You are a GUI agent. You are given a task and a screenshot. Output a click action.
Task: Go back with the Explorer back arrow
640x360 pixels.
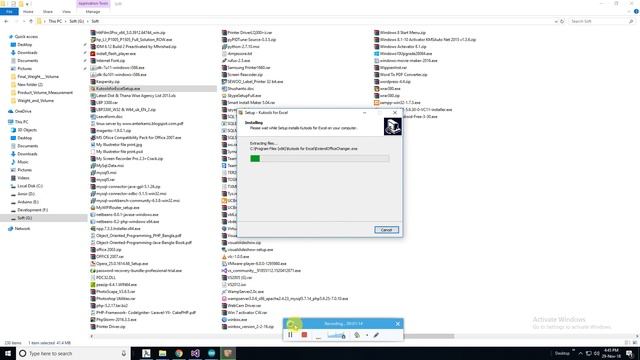coord(6,21)
